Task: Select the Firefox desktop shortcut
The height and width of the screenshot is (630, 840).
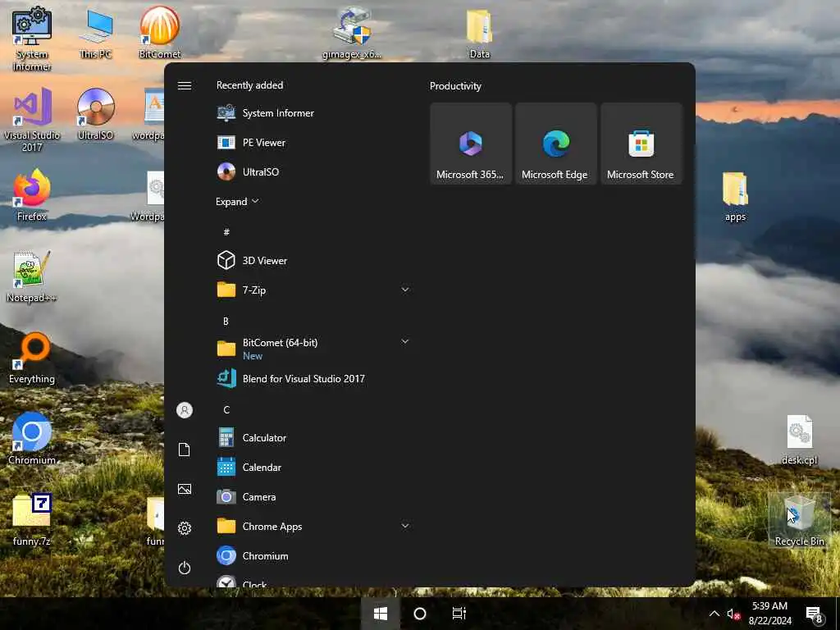Action: 32,195
